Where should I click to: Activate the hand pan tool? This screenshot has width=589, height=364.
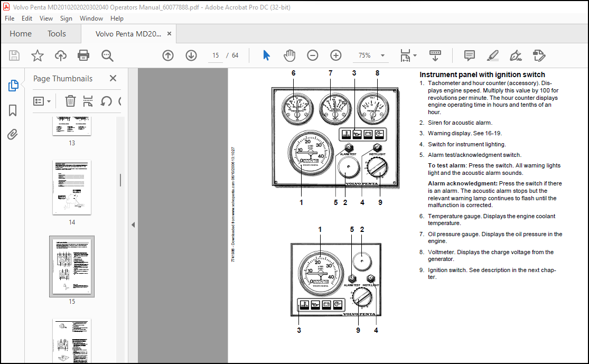(289, 55)
